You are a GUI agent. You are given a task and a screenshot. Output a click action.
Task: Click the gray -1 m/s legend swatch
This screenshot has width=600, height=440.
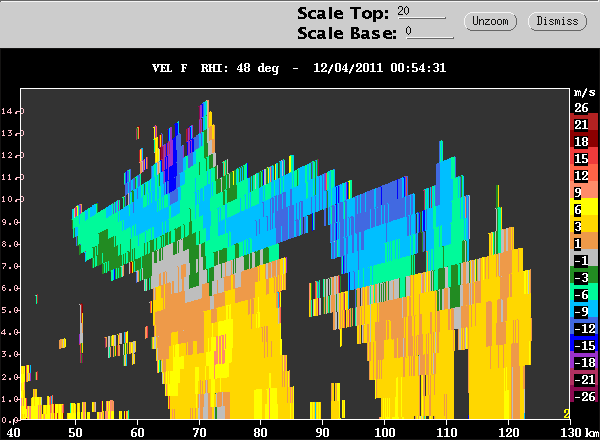580,260
